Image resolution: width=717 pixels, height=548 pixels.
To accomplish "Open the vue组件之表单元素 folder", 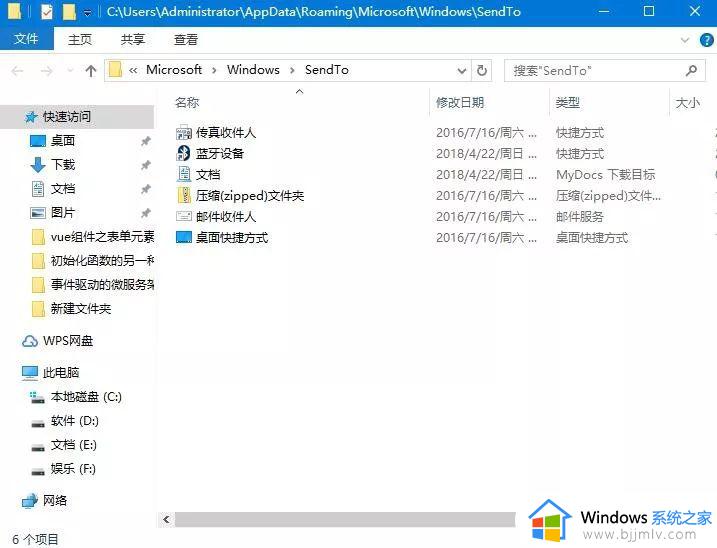I will [x=102, y=236].
